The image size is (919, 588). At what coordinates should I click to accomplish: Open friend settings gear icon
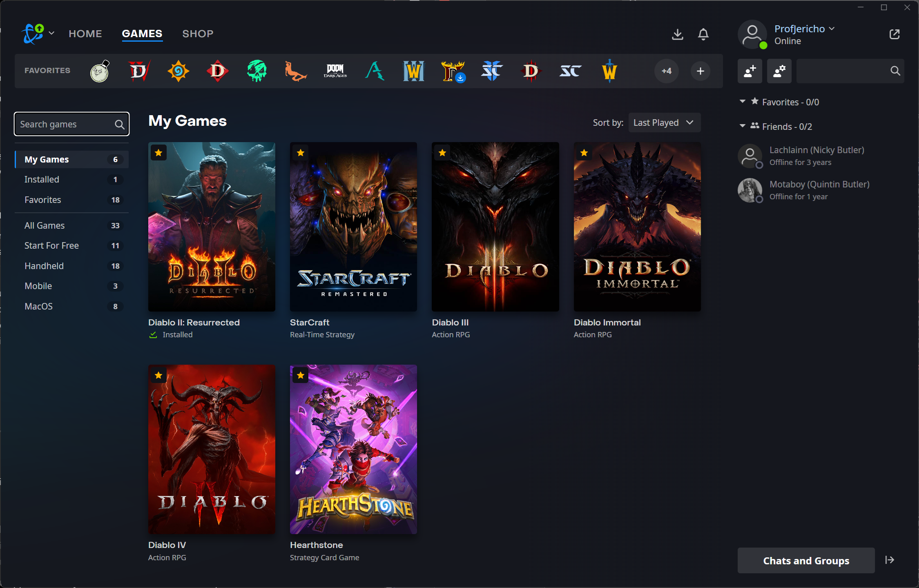pos(779,71)
